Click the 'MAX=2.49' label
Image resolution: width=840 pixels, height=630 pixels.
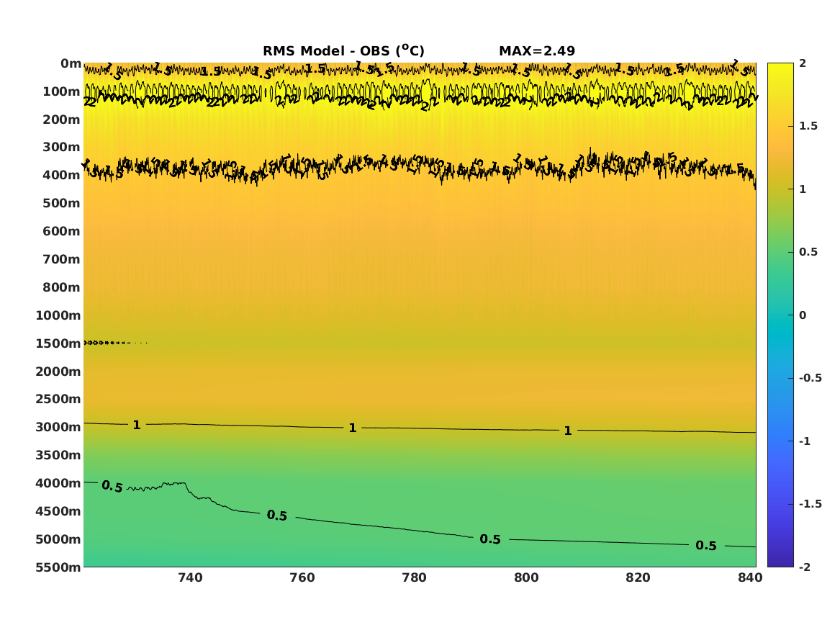537,51
